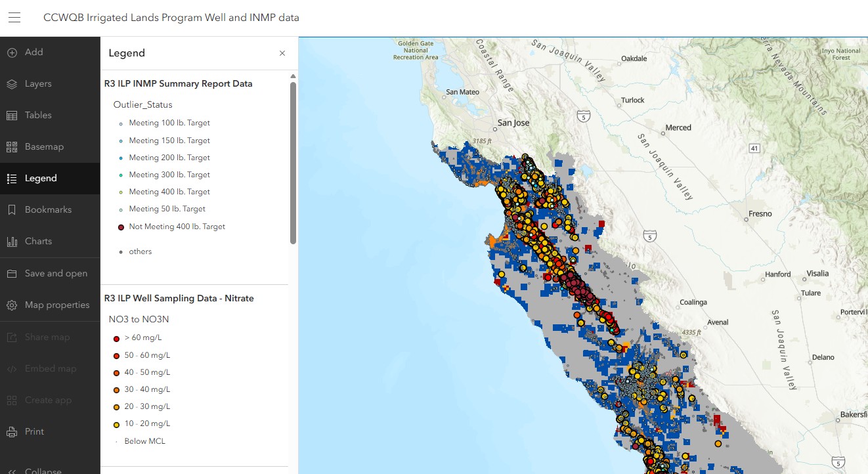Open the Add layer panel
Image resolution: width=868 pixels, height=474 pixels.
click(x=35, y=52)
